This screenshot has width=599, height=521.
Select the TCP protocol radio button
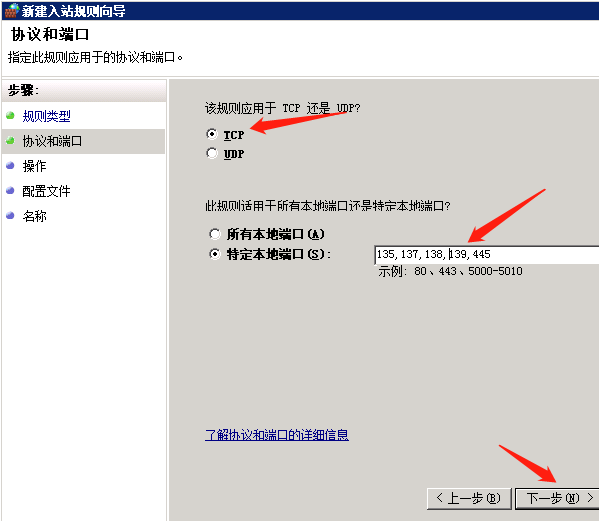point(212,134)
